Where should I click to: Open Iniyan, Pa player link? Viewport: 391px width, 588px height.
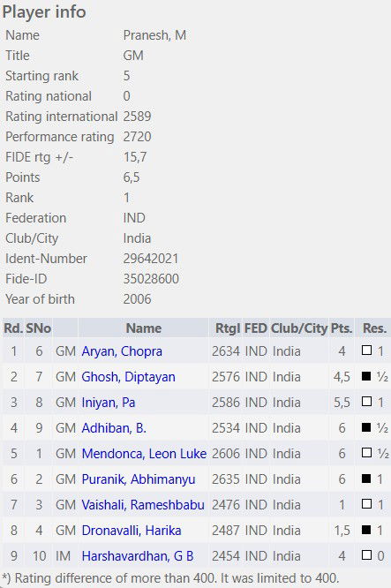tap(109, 403)
